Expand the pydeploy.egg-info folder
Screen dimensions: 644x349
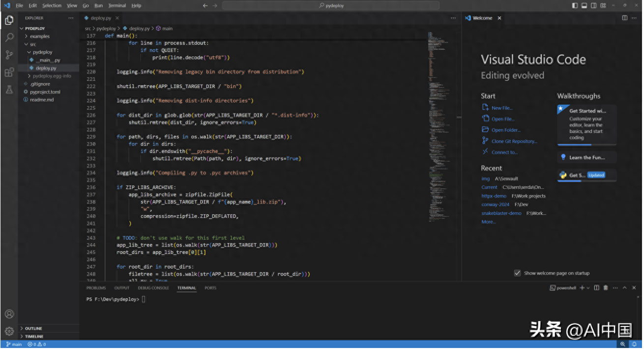29,76
